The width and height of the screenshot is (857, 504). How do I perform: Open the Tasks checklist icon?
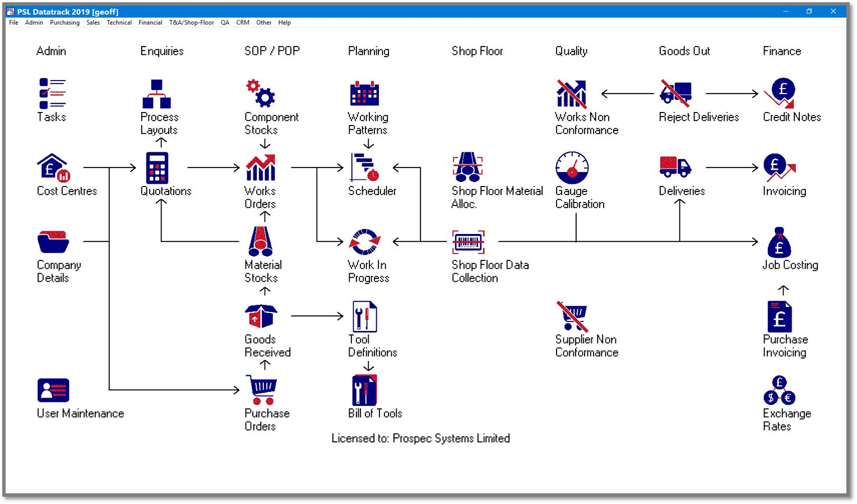click(52, 94)
